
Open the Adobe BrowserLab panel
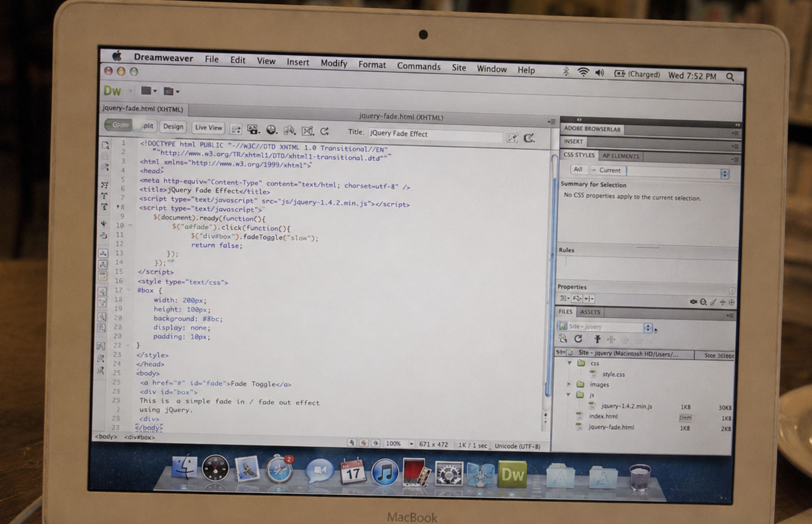tap(592, 129)
